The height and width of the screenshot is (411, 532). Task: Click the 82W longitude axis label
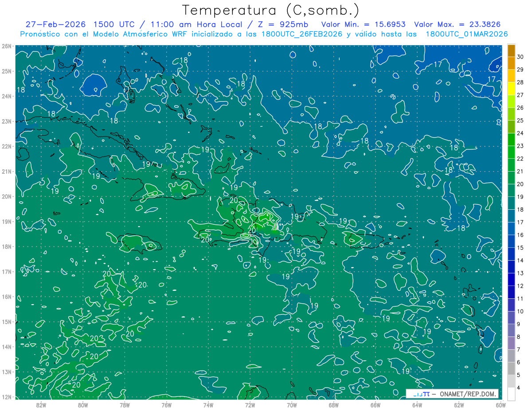[x=41, y=405]
